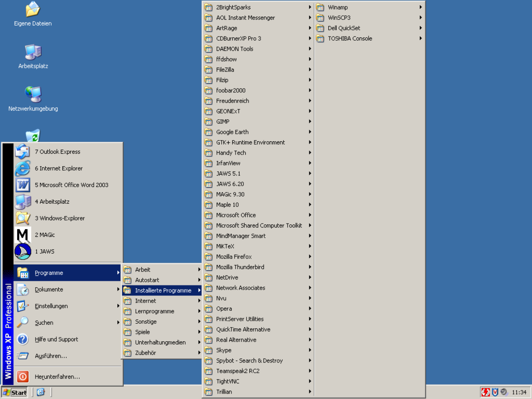Click the JAWS shark icon in Start menu

[23, 251]
